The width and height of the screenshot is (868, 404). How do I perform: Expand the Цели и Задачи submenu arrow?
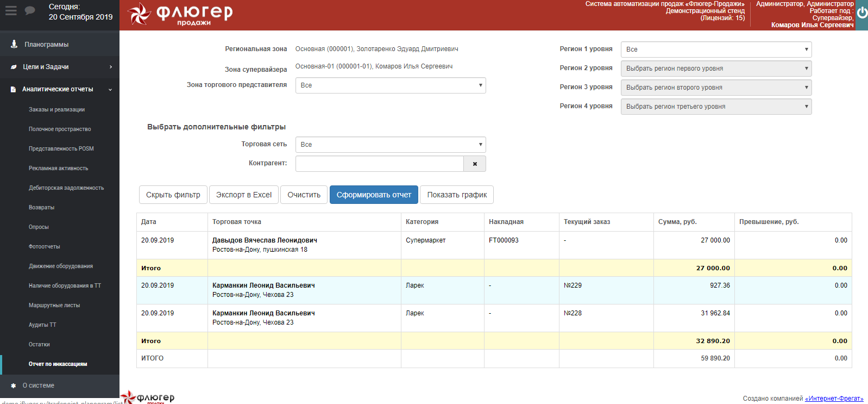(x=111, y=67)
